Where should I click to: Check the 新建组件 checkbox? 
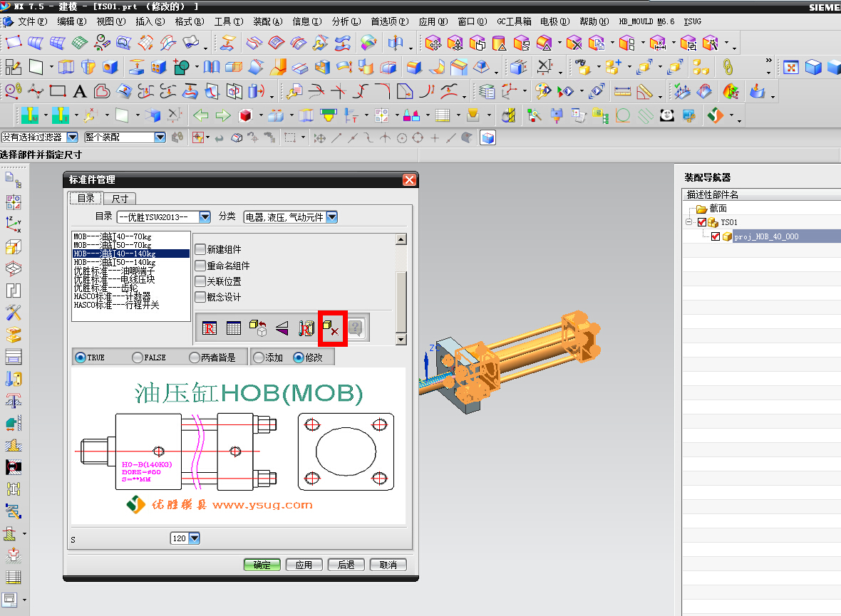tap(200, 249)
